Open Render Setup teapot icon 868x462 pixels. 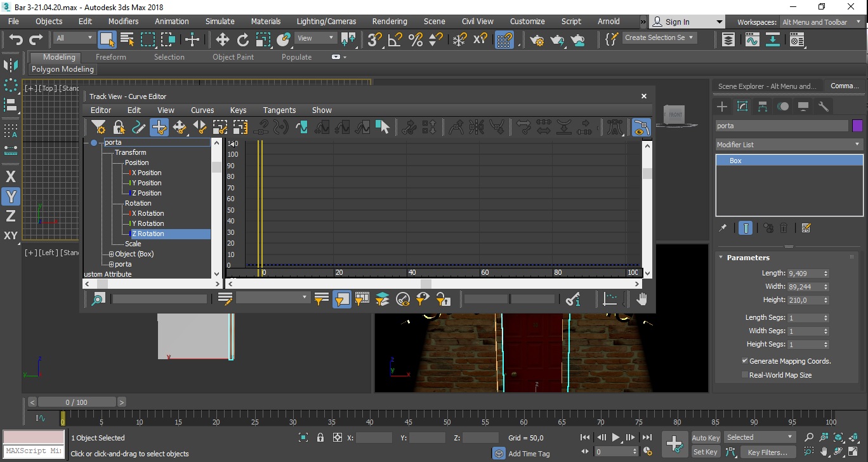[x=537, y=40]
